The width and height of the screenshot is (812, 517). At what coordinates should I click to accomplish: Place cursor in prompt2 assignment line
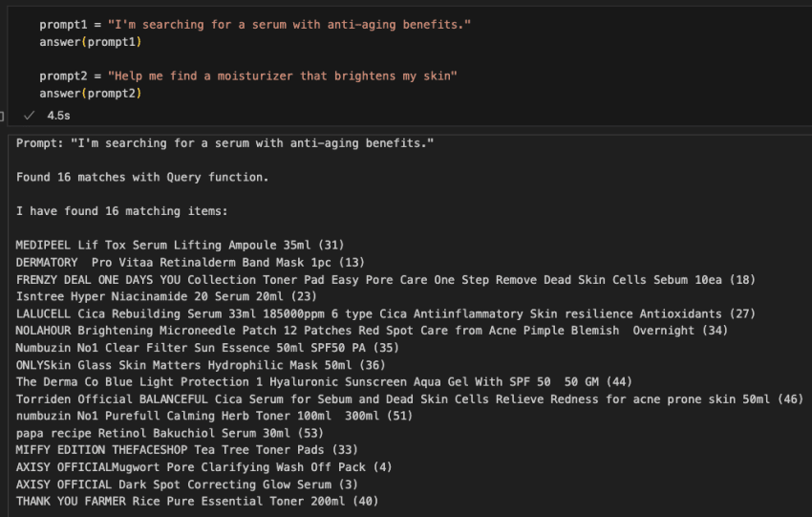point(248,75)
